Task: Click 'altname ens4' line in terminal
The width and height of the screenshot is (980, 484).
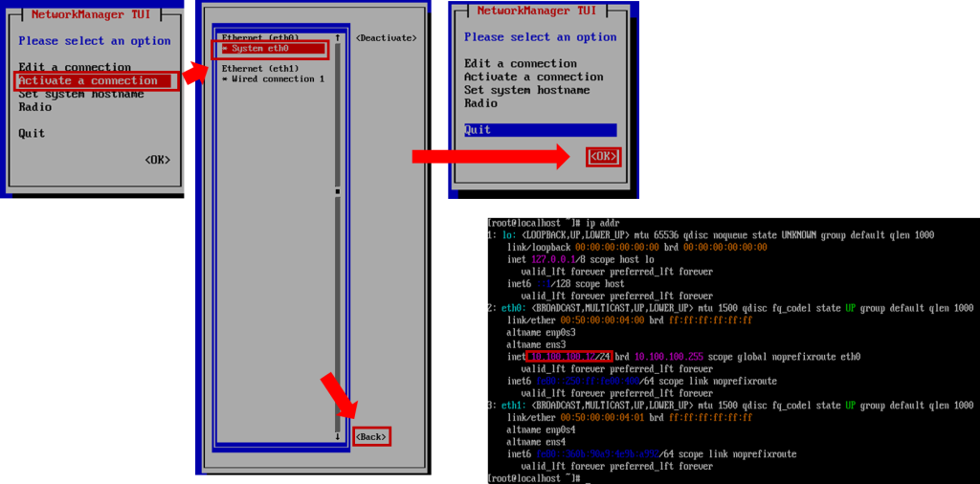Action: coord(536,441)
